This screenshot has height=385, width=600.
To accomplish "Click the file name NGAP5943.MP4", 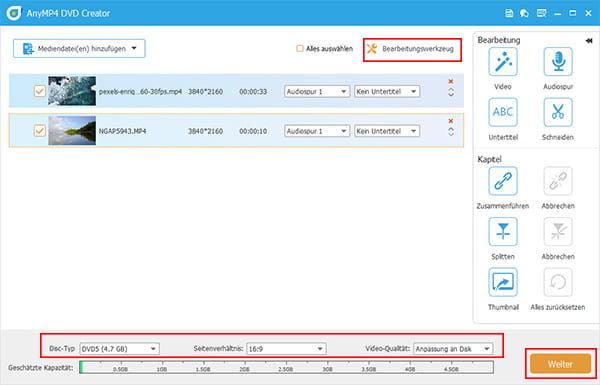I will tap(122, 131).
